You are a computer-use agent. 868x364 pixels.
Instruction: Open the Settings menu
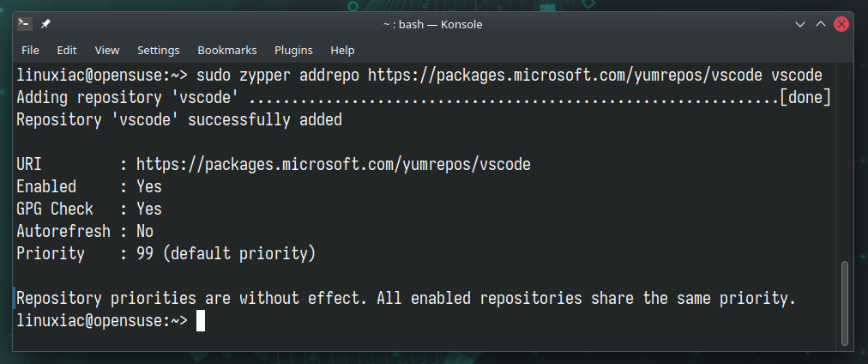coord(159,51)
